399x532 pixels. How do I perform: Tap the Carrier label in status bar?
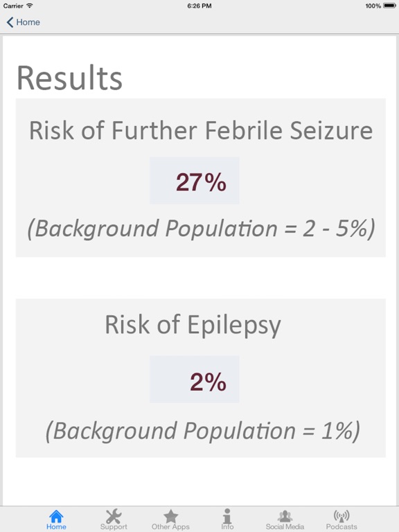click(x=13, y=6)
